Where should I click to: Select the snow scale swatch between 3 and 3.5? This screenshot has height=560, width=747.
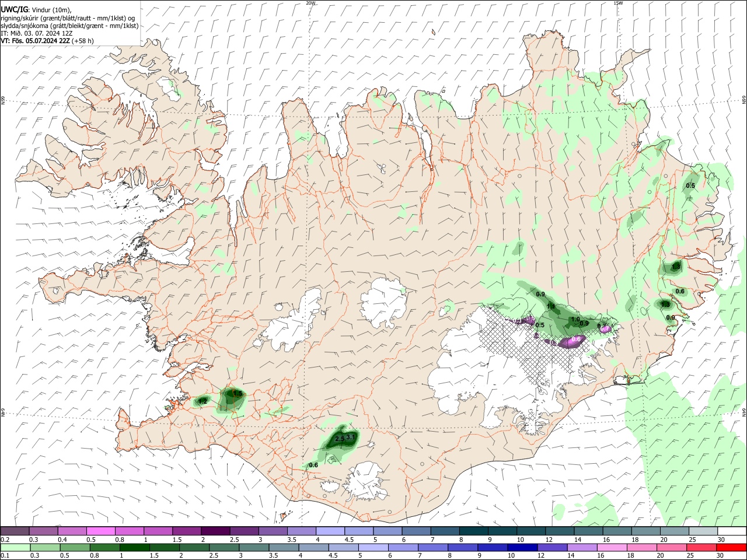click(x=272, y=531)
